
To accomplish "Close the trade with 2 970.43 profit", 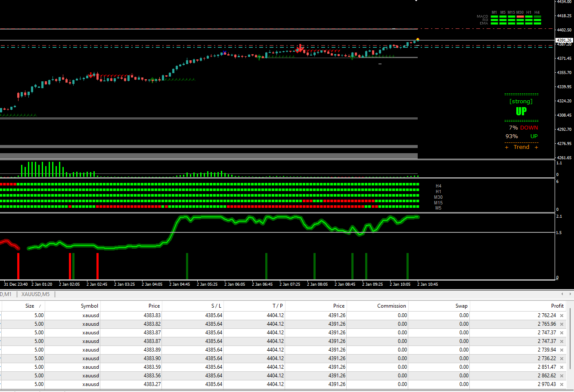I will [562, 384].
